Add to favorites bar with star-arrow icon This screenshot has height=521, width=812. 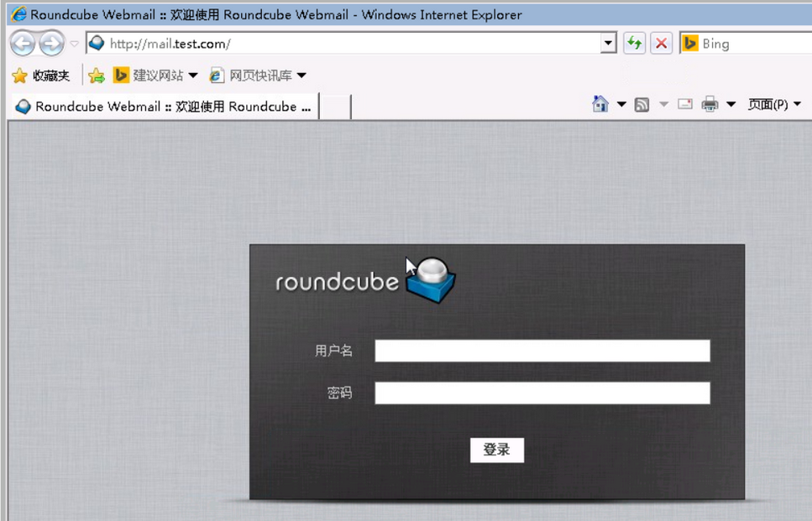click(97, 76)
